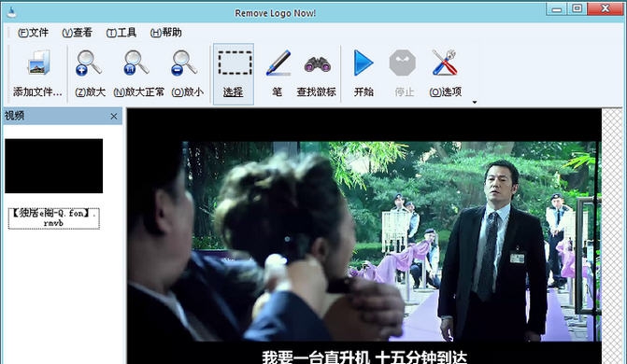The height and width of the screenshot is (364, 627).
Task: Open the 帮助 menu
Action: click(x=166, y=33)
